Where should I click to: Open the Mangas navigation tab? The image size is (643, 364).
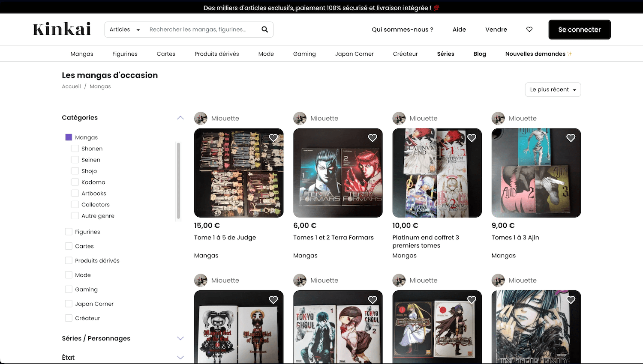pyautogui.click(x=82, y=54)
